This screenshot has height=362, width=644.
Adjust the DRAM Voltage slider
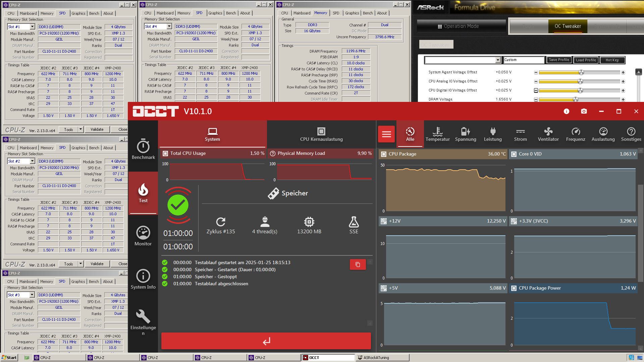[576, 100]
